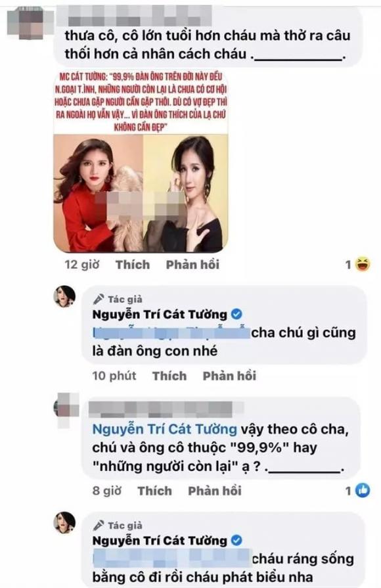This screenshot has height=588, width=381.
Task: Click the pencil Tác giả icon in bottom reply
Action: point(99,526)
